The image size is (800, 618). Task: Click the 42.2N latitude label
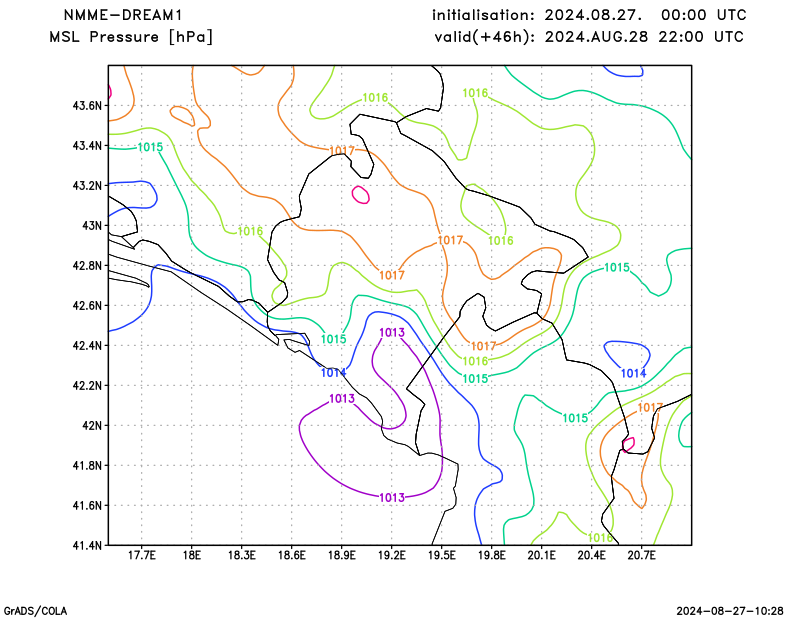[87, 386]
